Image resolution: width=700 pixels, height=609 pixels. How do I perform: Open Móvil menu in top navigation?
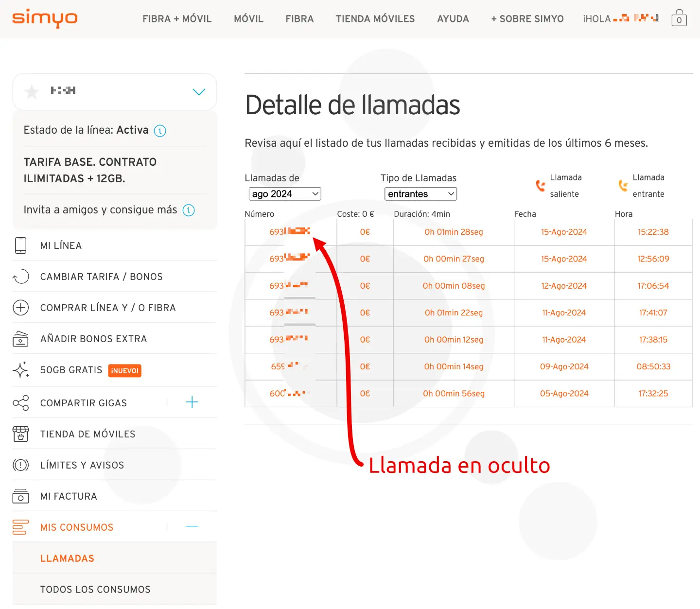248,19
